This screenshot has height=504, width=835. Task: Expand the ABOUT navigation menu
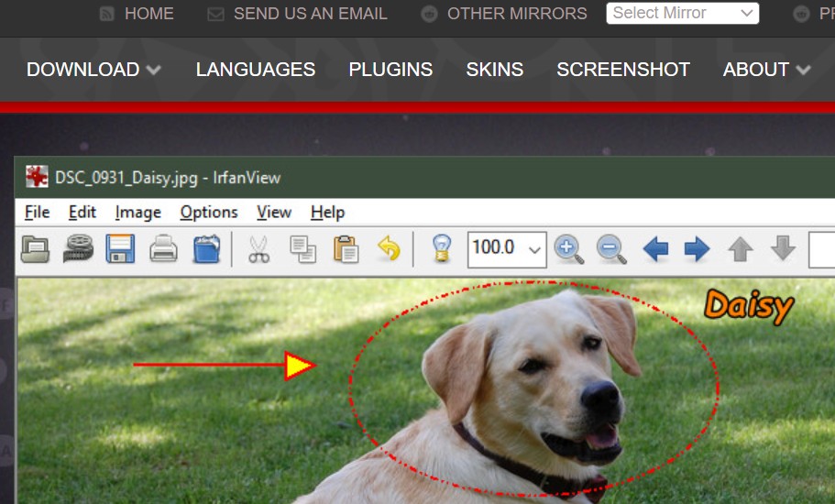pyautogui.click(x=766, y=70)
